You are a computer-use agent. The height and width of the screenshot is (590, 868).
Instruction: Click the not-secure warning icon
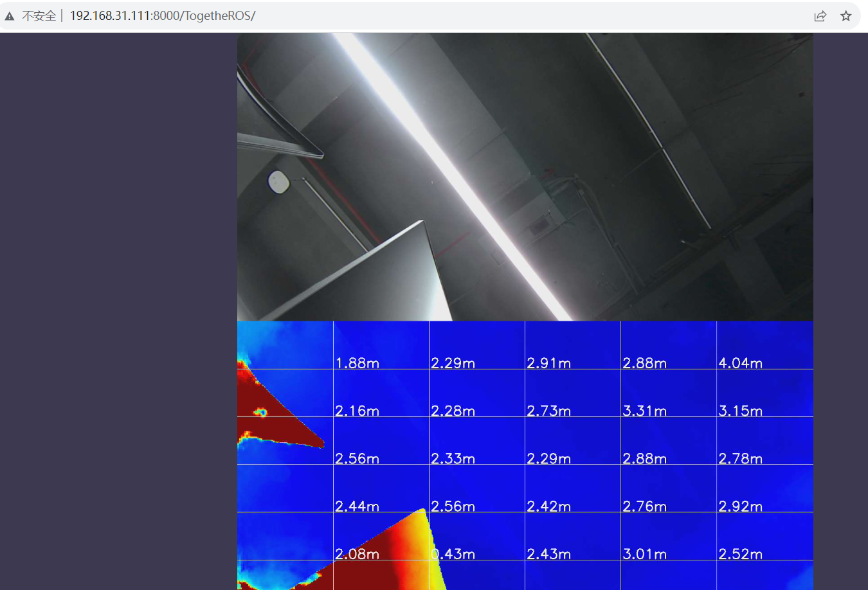10,16
